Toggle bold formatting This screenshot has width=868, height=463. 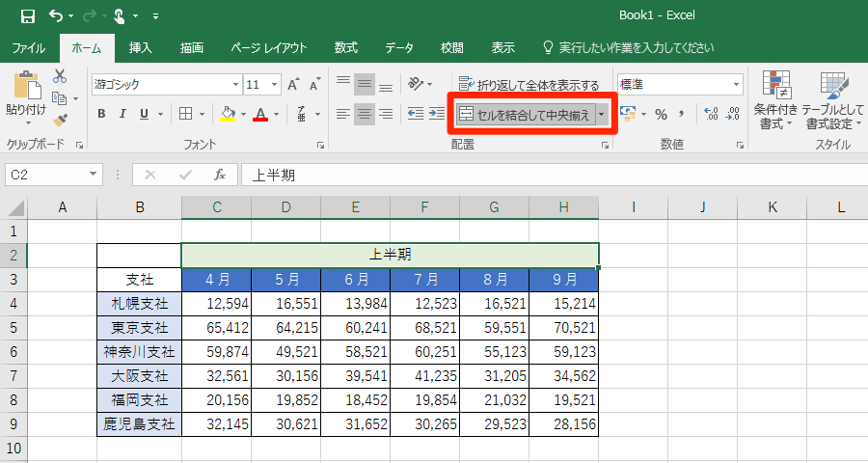point(101,114)
